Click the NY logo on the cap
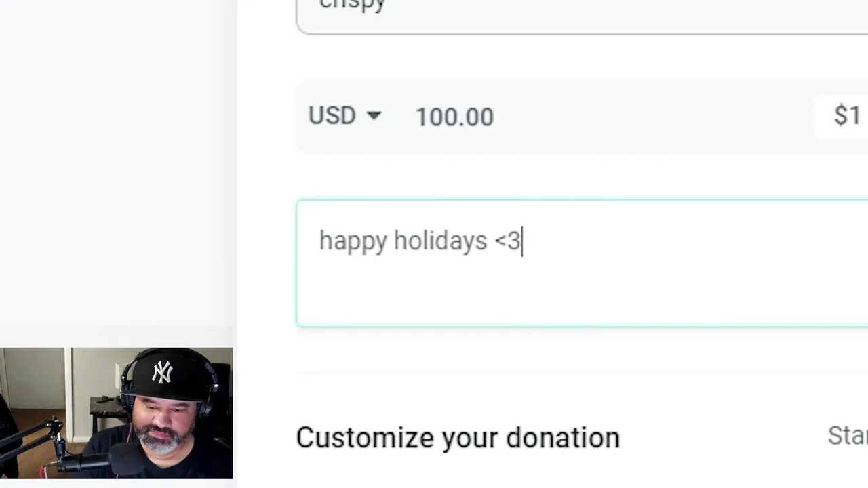Screen dimensions: 868x488 point(162,372)
